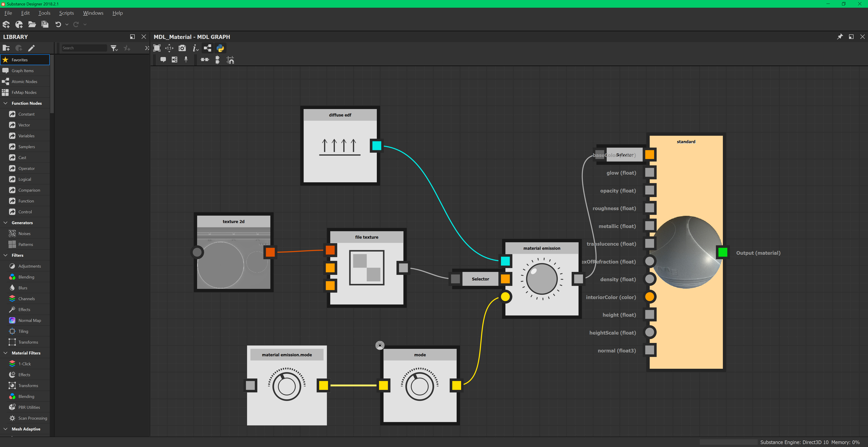The width and height of the screenshot is (868, 447).
Task: Click the standard node green output connector
Action: click(x=722, y=252)
